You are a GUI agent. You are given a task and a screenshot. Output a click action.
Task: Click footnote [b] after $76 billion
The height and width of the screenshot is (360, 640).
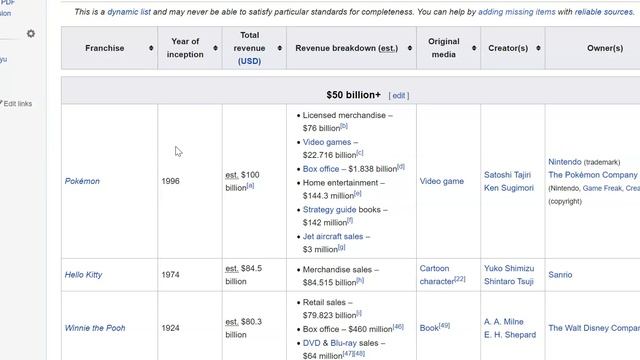point(344,126)
